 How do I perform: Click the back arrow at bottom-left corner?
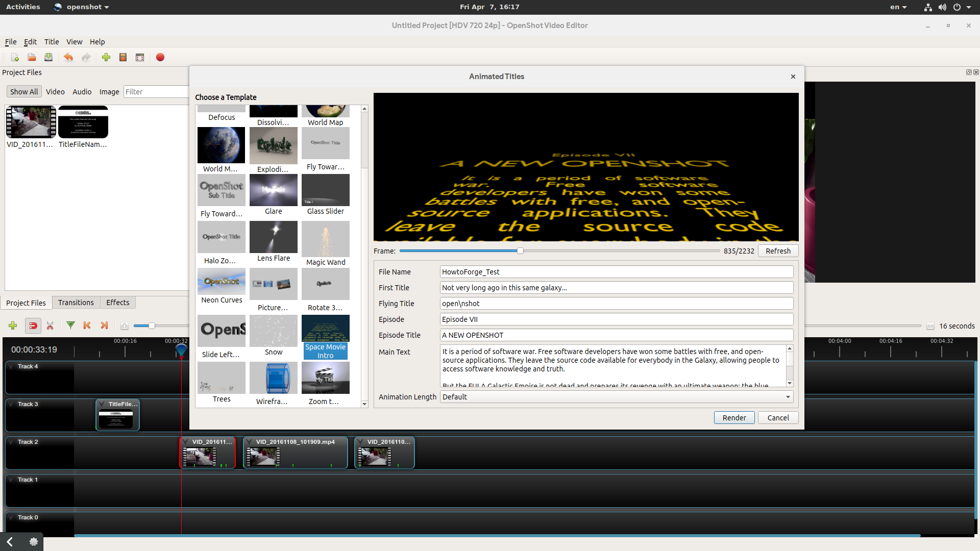[10, 542]
